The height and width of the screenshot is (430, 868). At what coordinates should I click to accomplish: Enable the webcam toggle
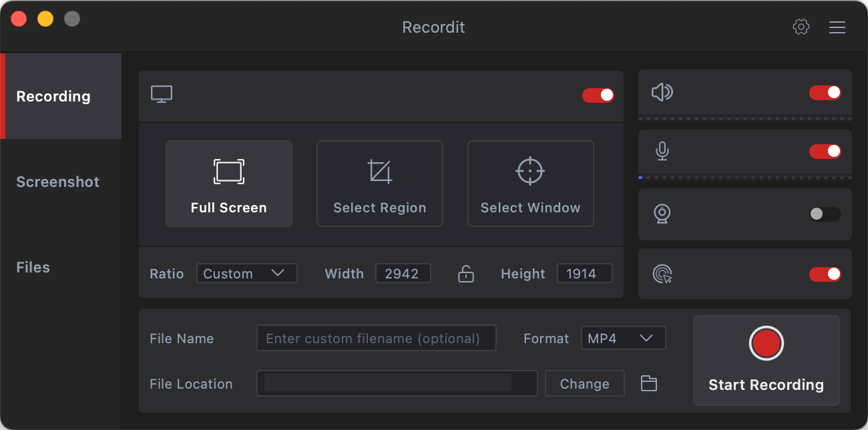click(x=825, y=214)
